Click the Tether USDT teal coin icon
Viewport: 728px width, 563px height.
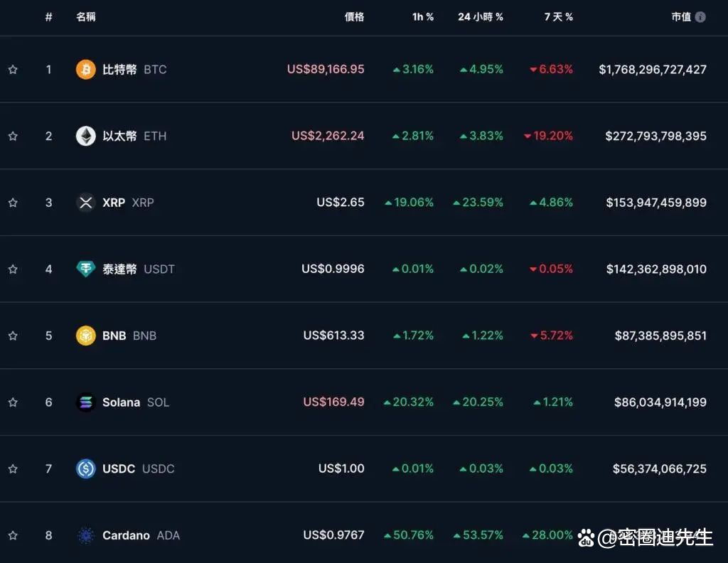click(85, 269)
